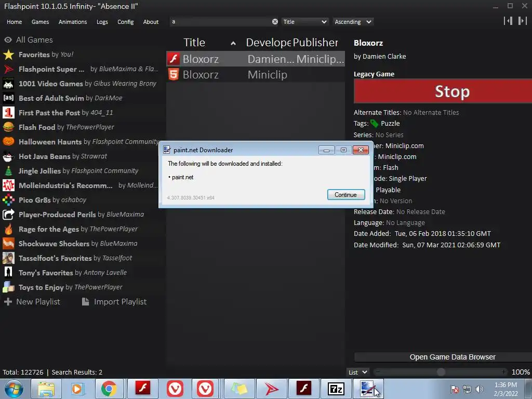532x399 pixels.
Task: Click the Developer column header
Action: point(269,43)
